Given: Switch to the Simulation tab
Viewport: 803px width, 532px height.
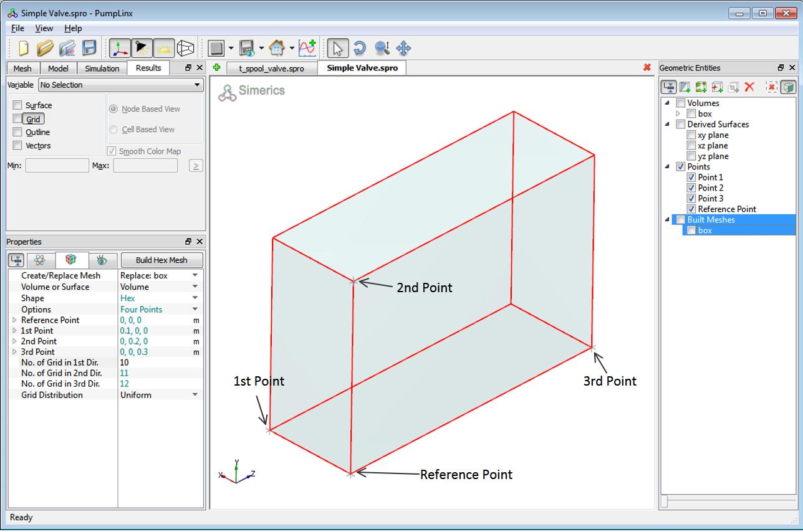Looking at the screenshot, I should tap(101, 68).
